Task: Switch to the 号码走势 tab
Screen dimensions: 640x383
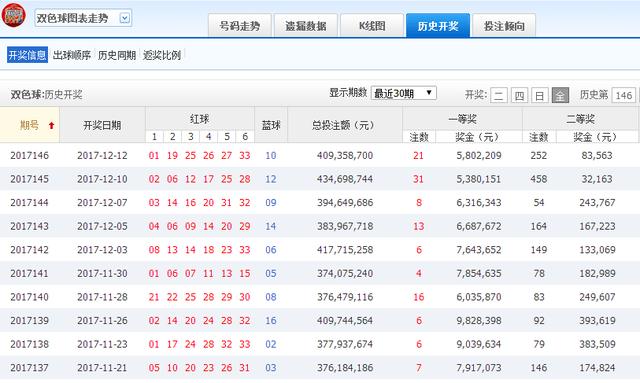Action: click(x=240, y=26)
